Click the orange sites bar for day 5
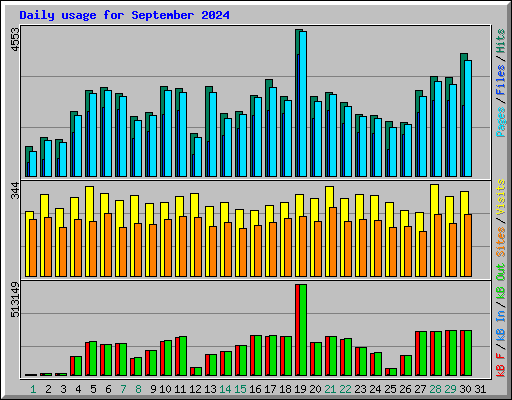 click(93, 249)
